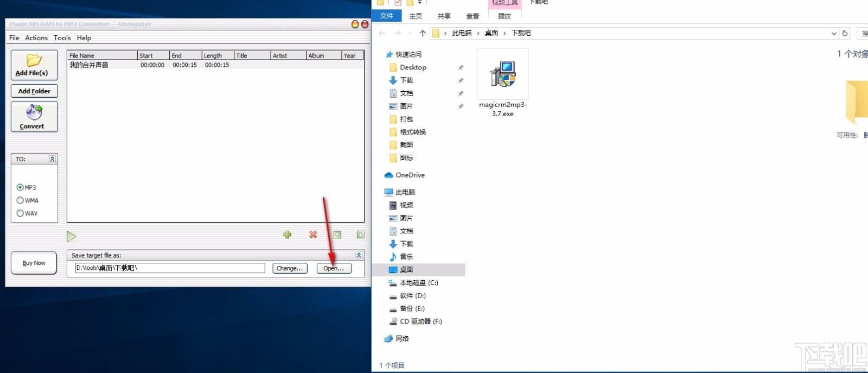Open the 主页 ribbon tab
Viewport: 868px width, 373px height.
pos(416,16)
